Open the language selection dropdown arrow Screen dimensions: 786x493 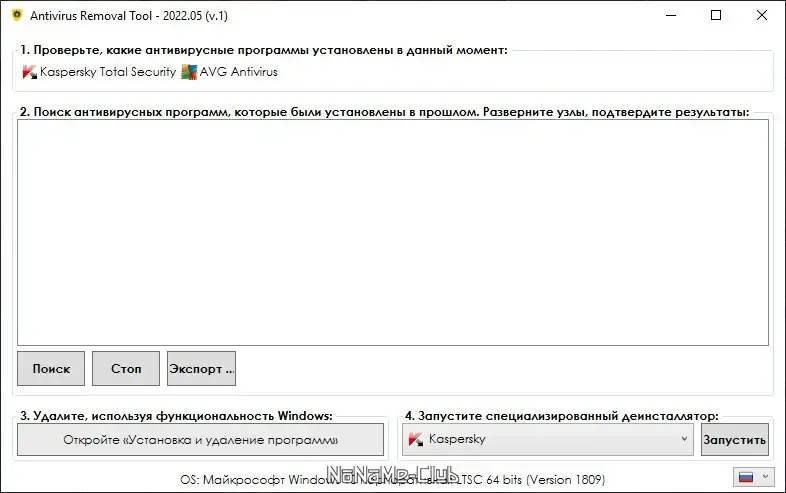coord(765,476)
